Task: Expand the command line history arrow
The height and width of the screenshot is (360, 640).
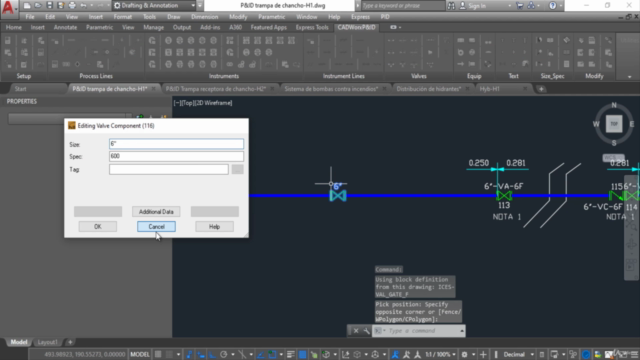Action: pos(462,331)
